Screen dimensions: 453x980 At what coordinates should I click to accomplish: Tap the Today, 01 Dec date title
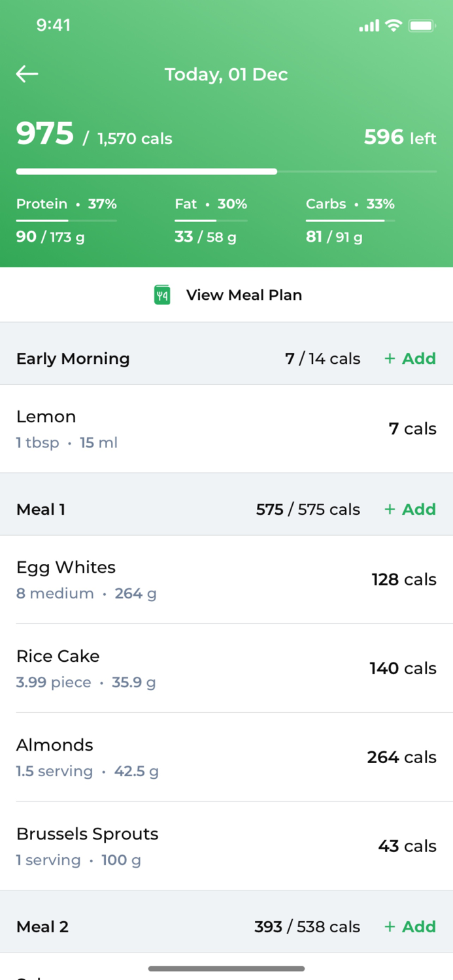pyautogui.click(x=226, y=74)
